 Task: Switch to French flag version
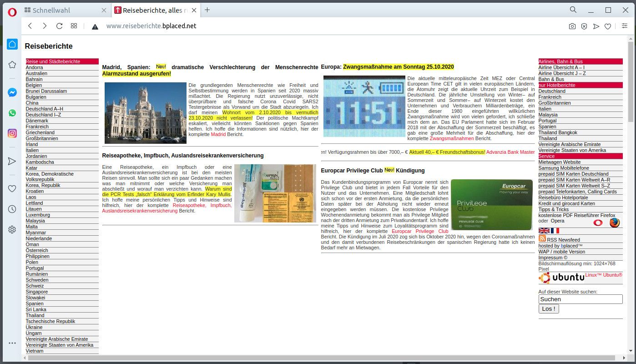point(555,231)
